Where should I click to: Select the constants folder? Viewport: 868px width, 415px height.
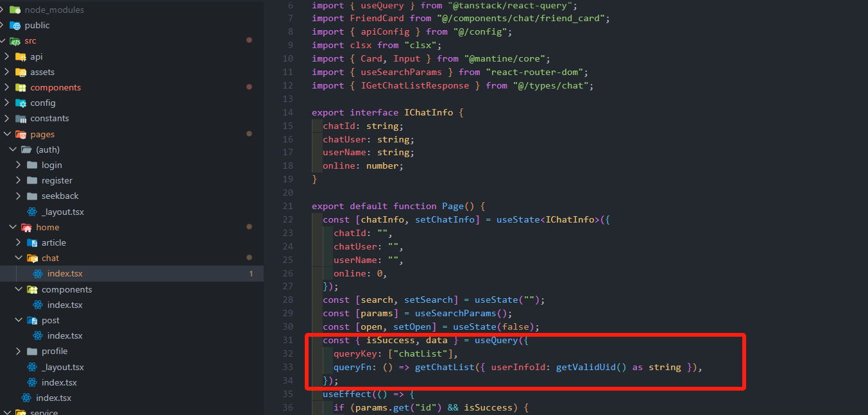[49, 119]
